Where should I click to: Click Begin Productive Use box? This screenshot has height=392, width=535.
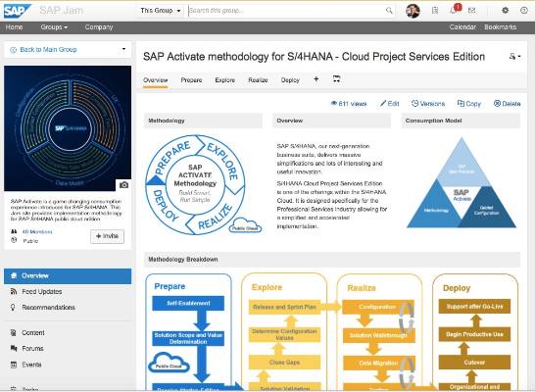474,334
